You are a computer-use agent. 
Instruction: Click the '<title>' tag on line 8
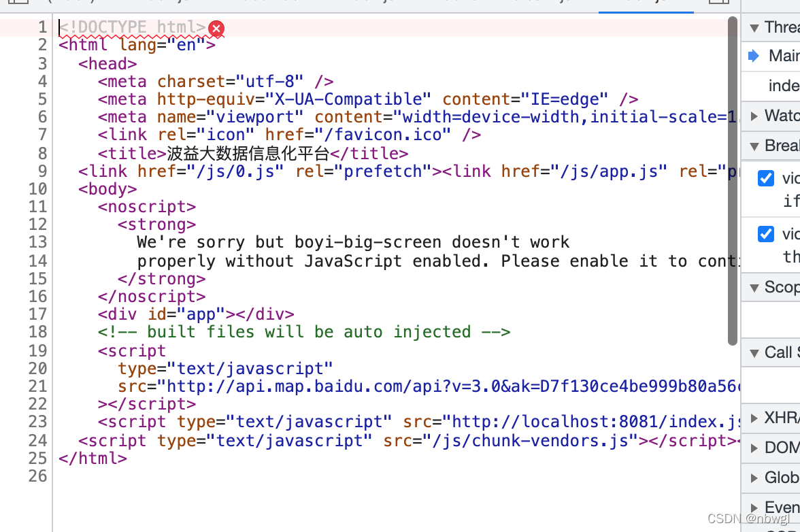coord(132,154)
